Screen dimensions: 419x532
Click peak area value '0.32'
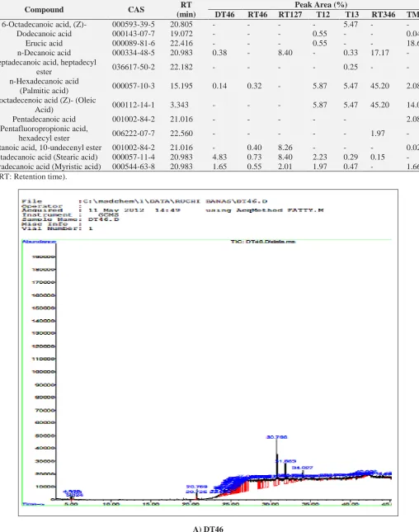[254, 86]
